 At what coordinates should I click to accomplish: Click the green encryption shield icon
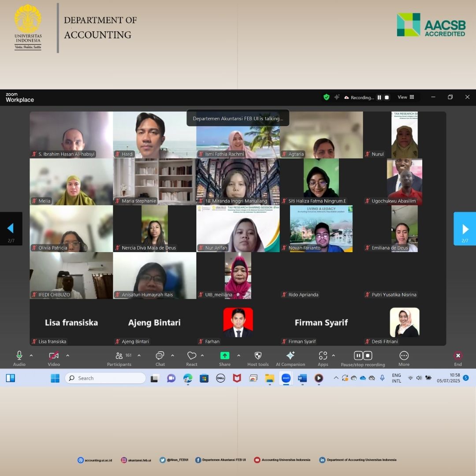(x=326, y=97)
